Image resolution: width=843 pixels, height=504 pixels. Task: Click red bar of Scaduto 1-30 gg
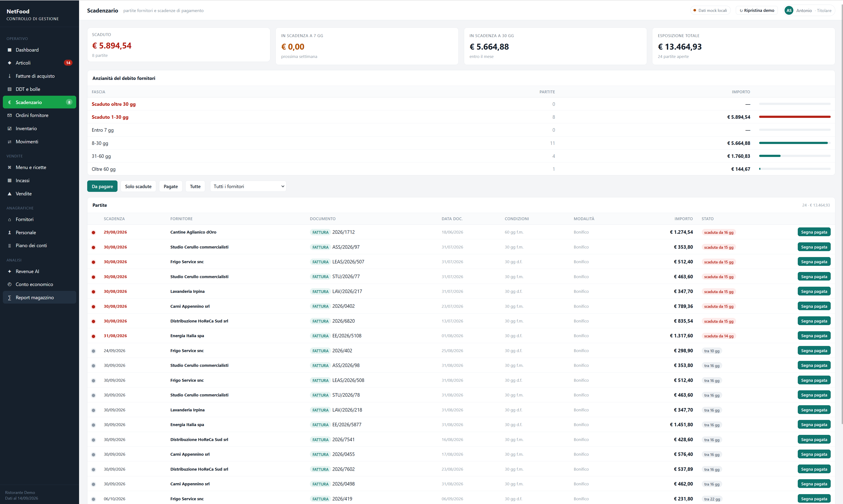pyautogui.click(x=794, y=117)
